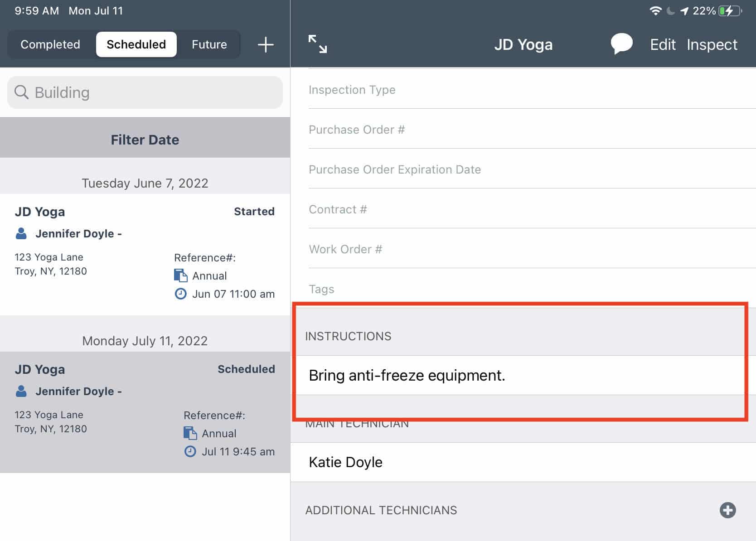756x541 pixels.
Task: Tap the clock icon for Jul 11 inspection
Action: pos(190,451)
